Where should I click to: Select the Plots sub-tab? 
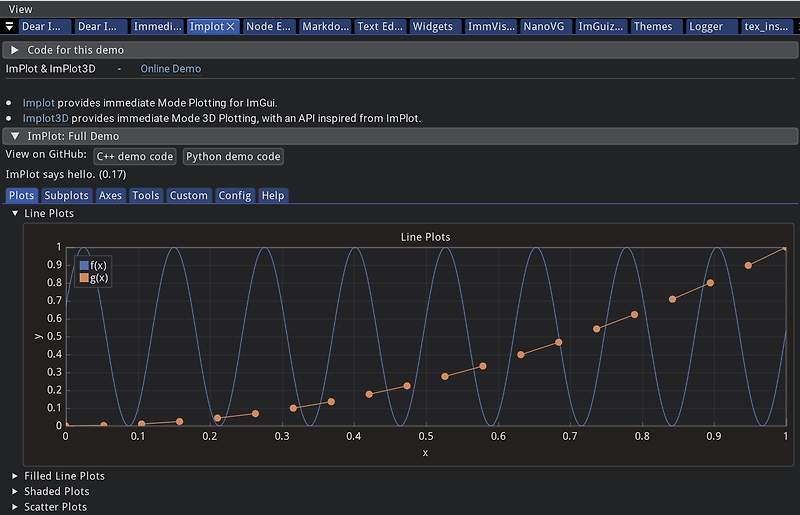point(21,195)
